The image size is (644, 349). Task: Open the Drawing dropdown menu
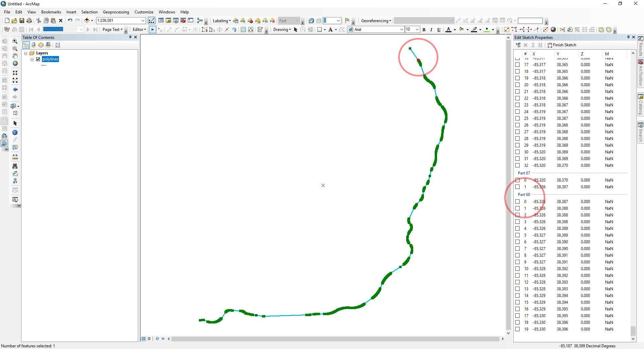(x=282, y=30)
